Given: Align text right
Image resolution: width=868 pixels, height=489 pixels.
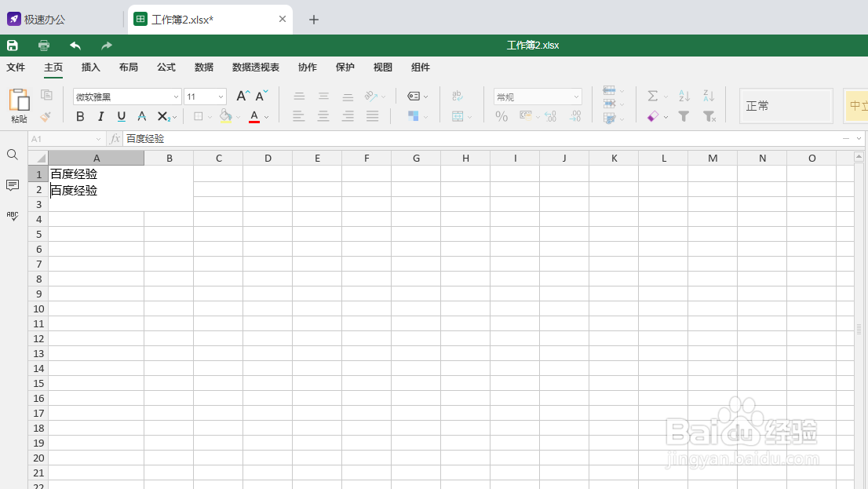Looking at the screenshot, I should (348, 116).
